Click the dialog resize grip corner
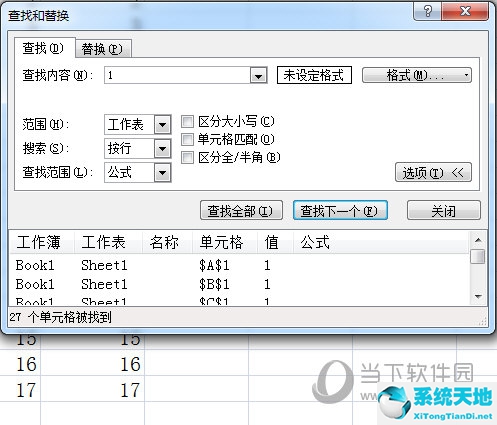497x425 pixels. tap(482, 322)
